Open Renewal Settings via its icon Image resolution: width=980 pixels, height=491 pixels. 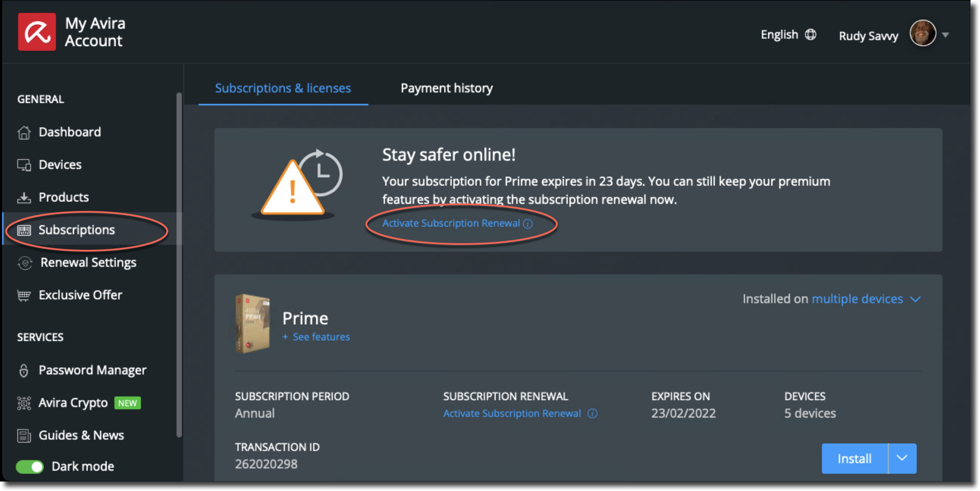25,263
